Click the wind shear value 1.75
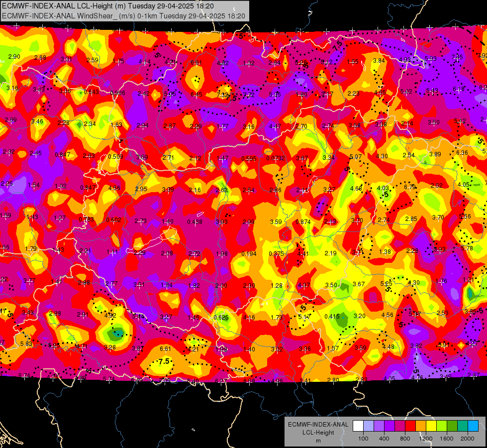Screen dimensions: 487x448 pyautogui.click(x=118, y=61)
